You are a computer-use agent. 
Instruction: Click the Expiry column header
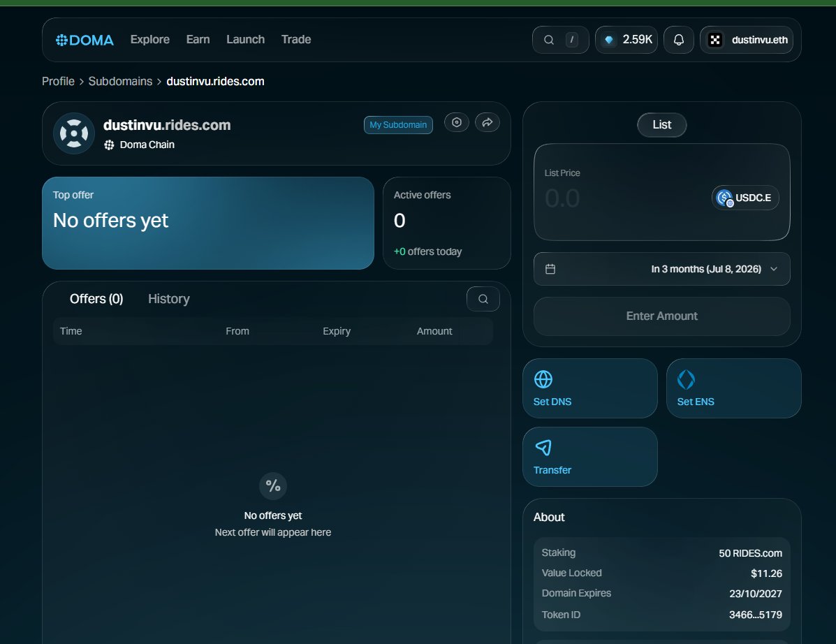(x=337, y=331)
